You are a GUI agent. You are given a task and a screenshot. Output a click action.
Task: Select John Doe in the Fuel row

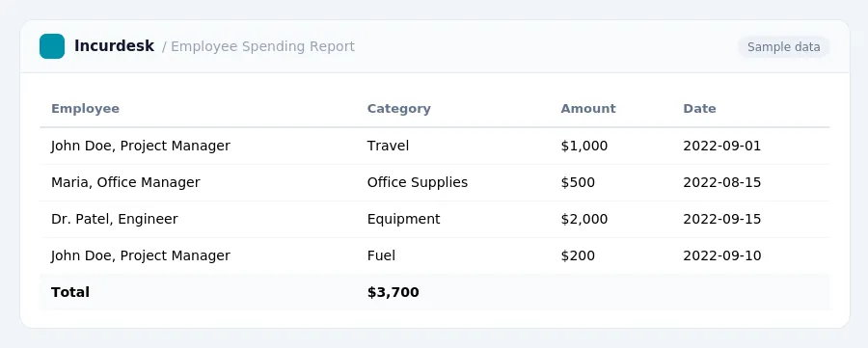coord(141,255)
